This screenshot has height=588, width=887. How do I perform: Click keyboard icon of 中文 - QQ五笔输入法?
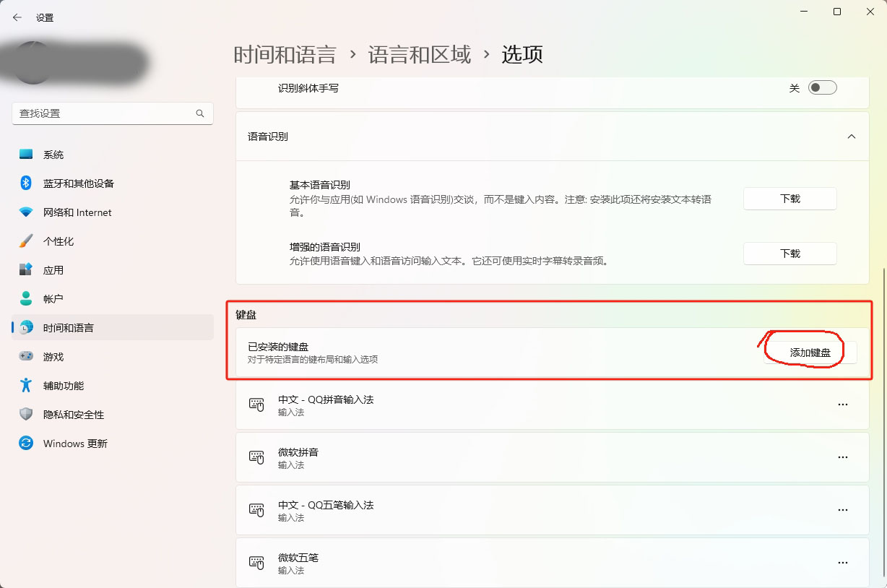point(256,511)
